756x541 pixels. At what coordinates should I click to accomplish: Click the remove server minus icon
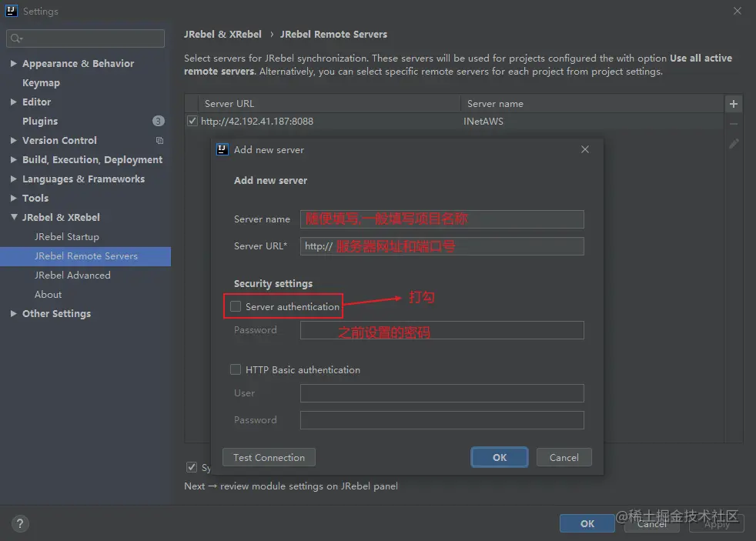click(734, 125)
